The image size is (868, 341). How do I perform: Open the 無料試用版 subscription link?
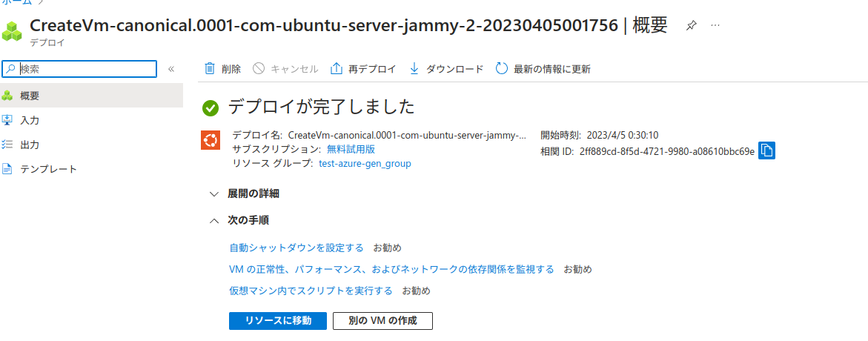(351, 149)
